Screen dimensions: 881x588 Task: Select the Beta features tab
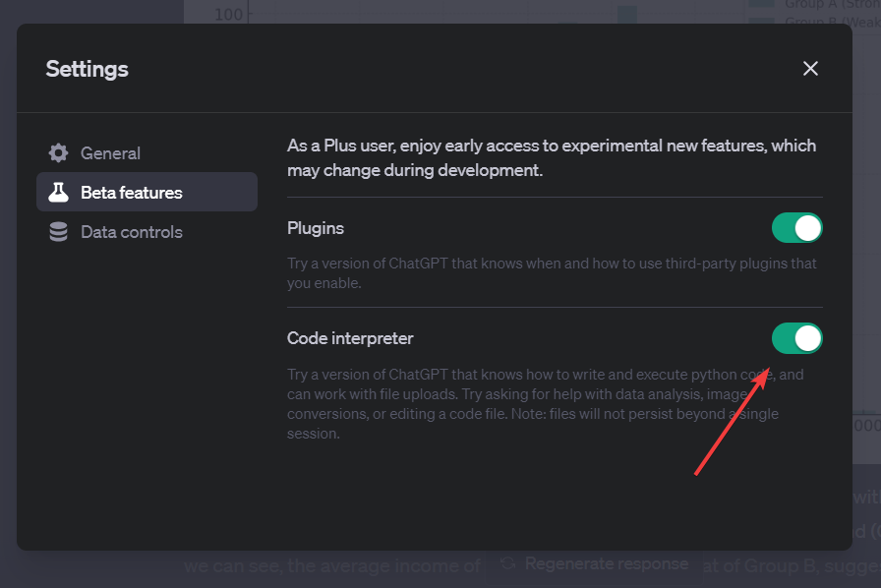(x=147, y=193)
